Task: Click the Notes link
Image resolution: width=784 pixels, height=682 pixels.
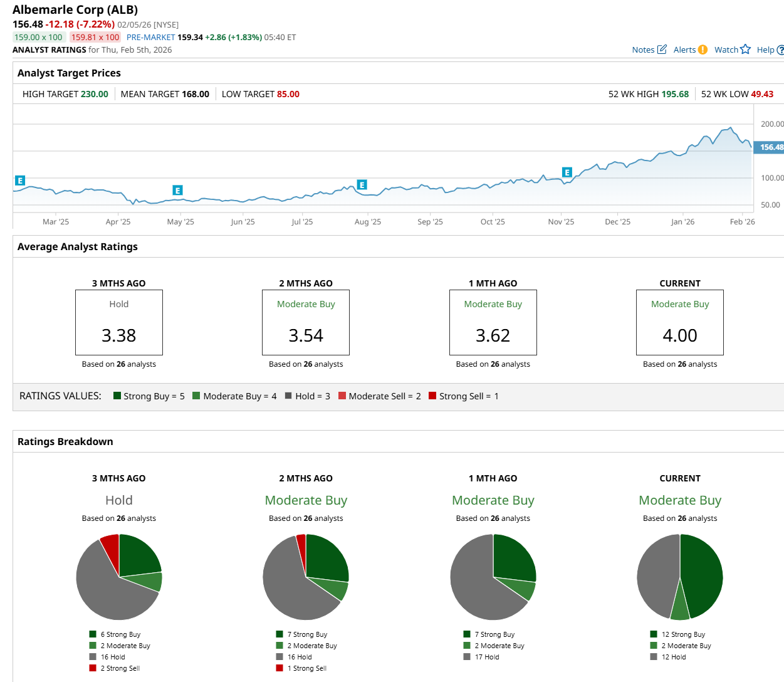Action: [643, 50]
